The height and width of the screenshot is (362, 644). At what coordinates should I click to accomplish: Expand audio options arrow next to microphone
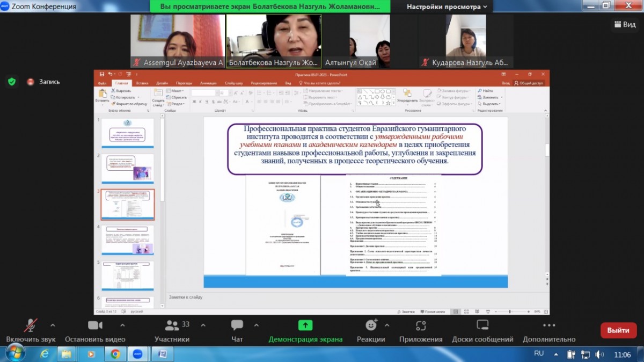(x=53, y=325)
